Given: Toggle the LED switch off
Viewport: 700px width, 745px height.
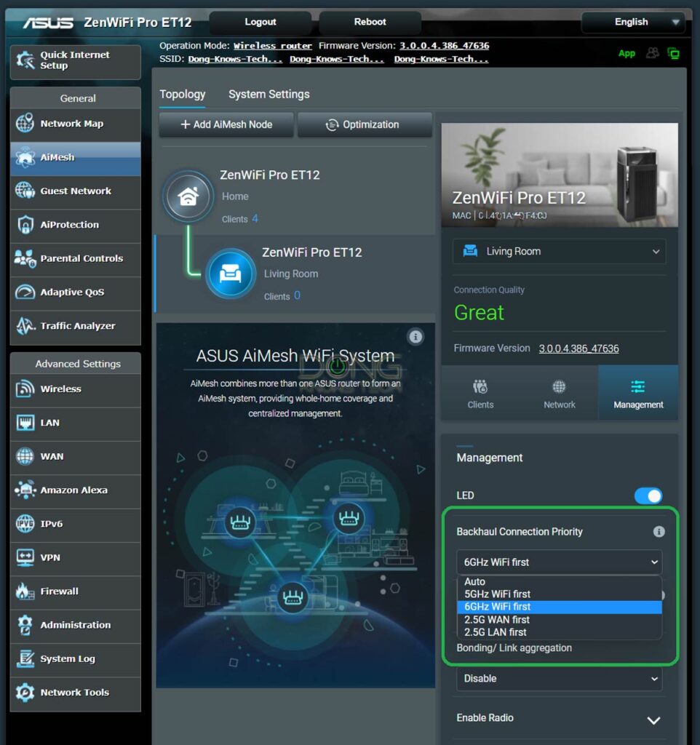Looking at the screenshot, I should (x=648, y=495).
